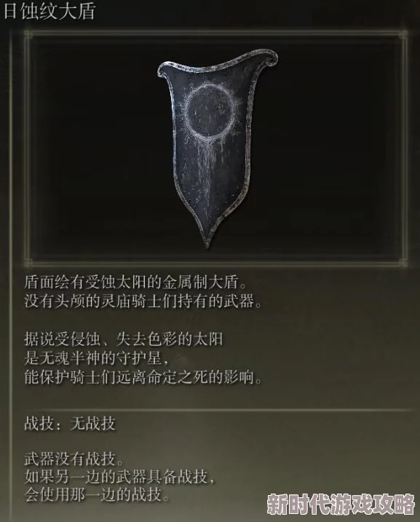Click the eclipsed sun emblem on the shield

point(210,111)
